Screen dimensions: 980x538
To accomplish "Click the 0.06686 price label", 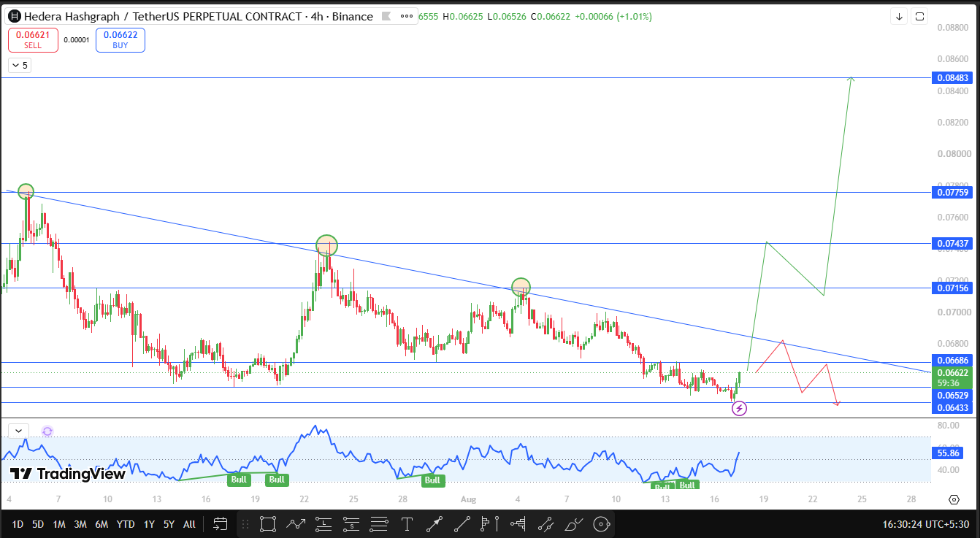I will click(x=952, y=361).
